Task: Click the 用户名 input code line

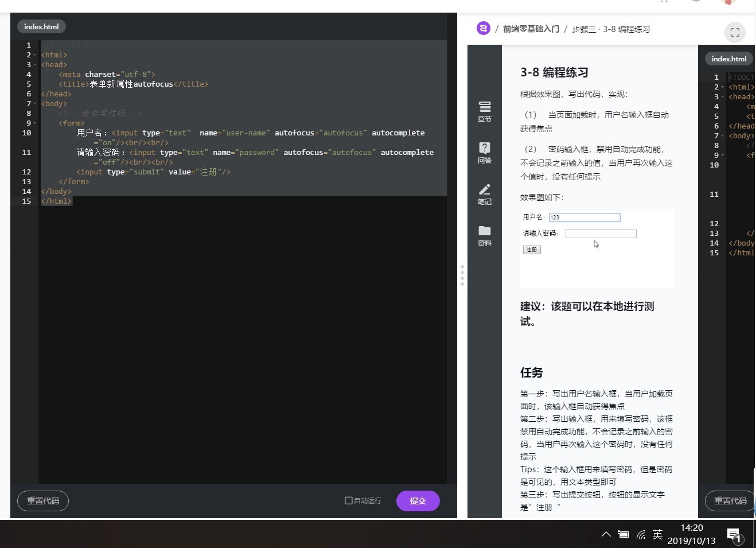Action: pyautogui.click(x=251, y=138)
